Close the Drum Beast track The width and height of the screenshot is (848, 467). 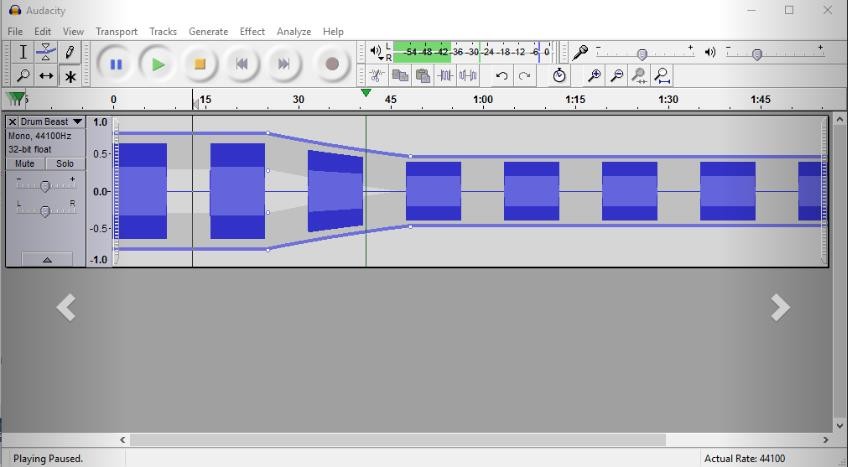[x=12, y=122]
